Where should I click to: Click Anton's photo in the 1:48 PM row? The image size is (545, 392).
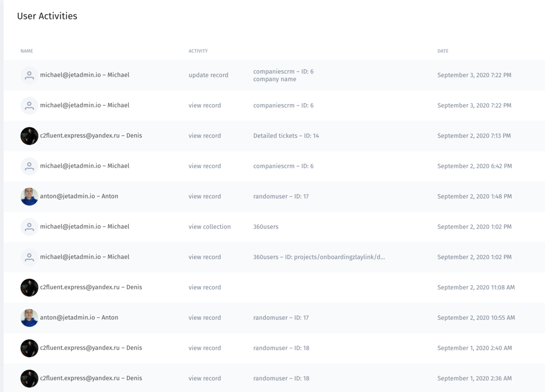(x=29, y=196)
